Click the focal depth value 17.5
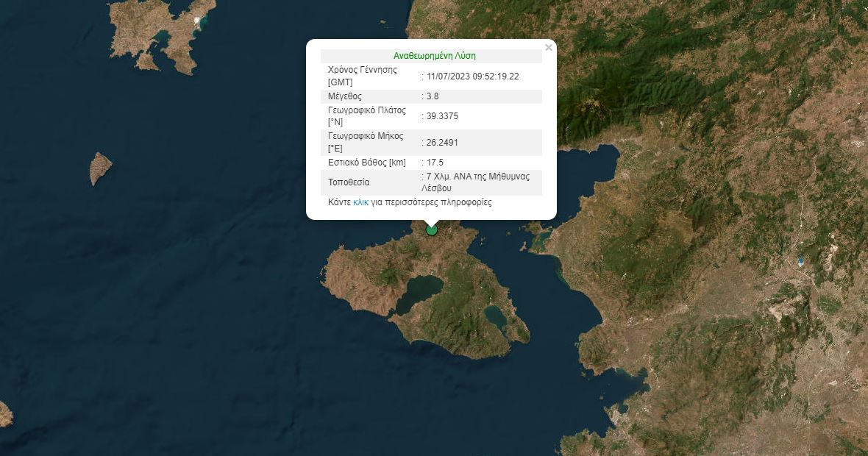The width and height of the screenshot is (868, 456). 435,163
